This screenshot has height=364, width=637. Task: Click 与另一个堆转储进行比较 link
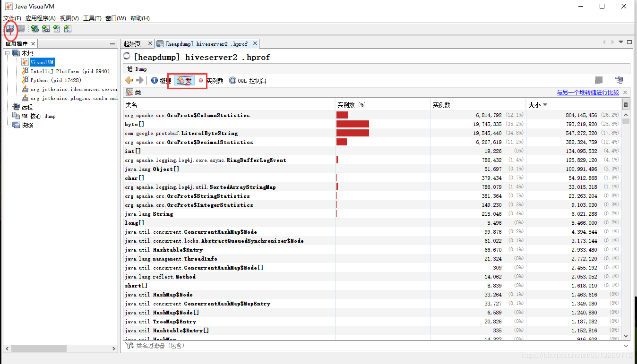(587, 93)
